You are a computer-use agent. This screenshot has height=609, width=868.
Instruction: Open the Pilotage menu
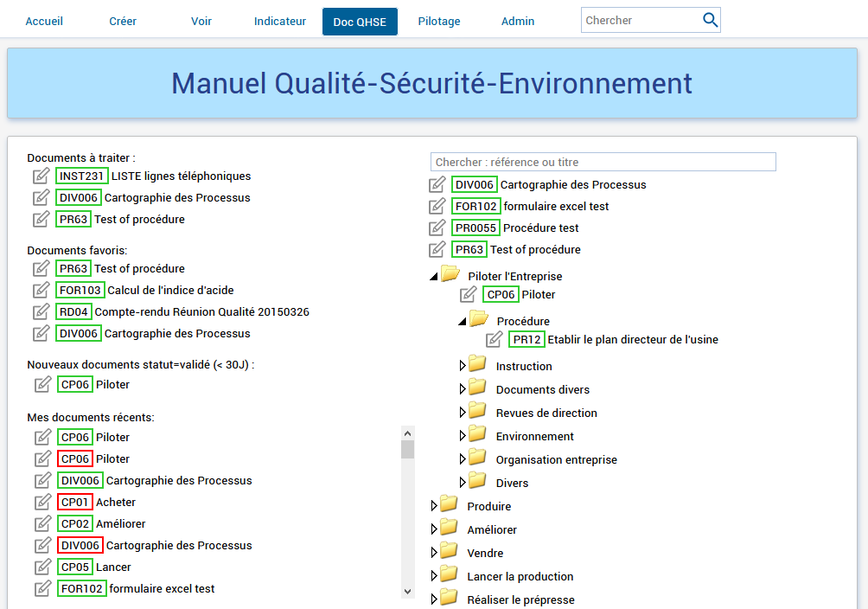[439, 21]
